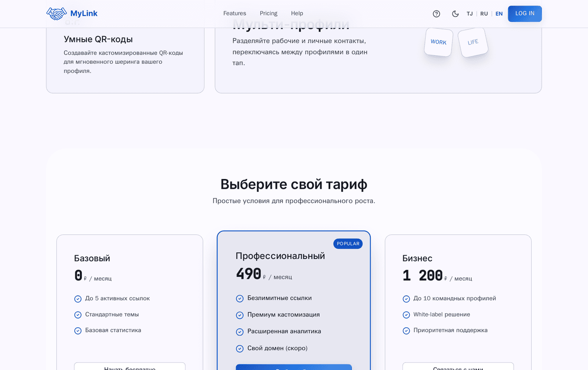Viewport: 588px width, 370px height.
Task: Click the LOG IN button
Action: pyautogui.click(x=525, y=14)
